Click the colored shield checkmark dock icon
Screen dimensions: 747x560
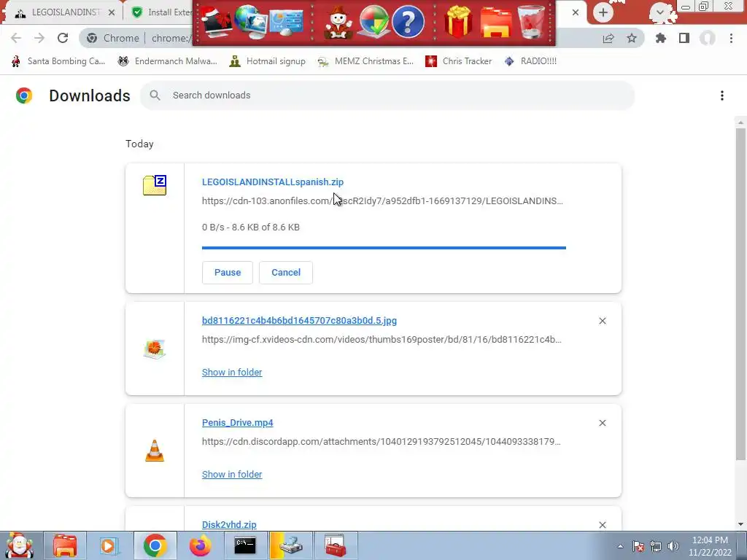point(374,21)
